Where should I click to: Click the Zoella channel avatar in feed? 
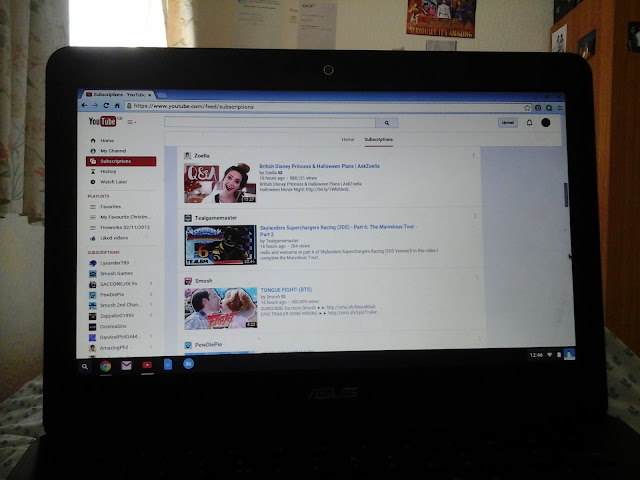click(x=188, y=156)
